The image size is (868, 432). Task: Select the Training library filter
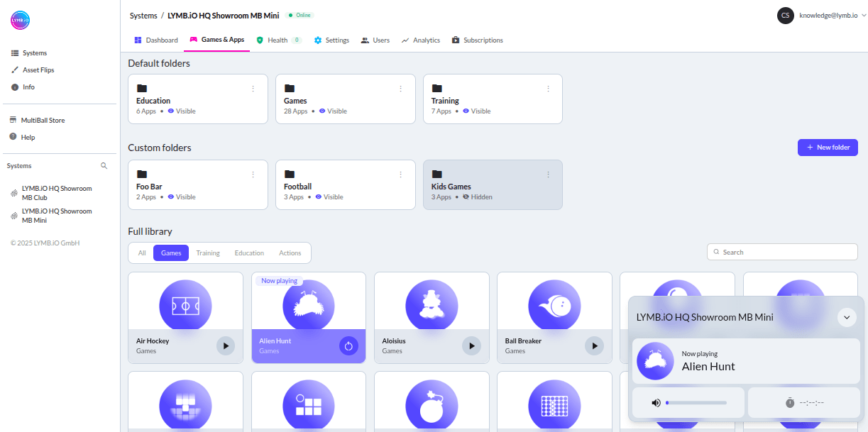[208, 253]
